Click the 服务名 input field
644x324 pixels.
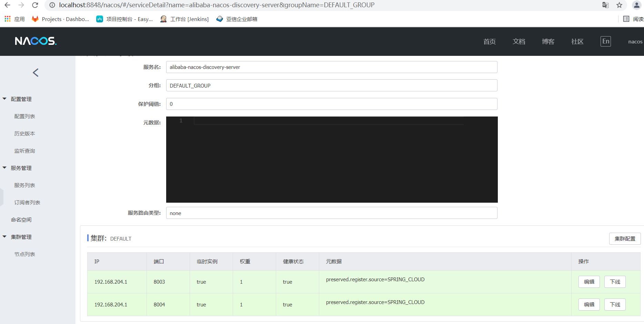[332, 67]
